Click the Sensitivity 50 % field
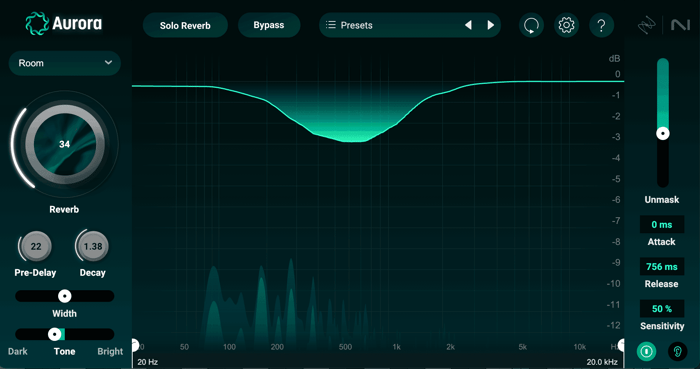This screenshot has height=369, width=700. coord(662,309)
